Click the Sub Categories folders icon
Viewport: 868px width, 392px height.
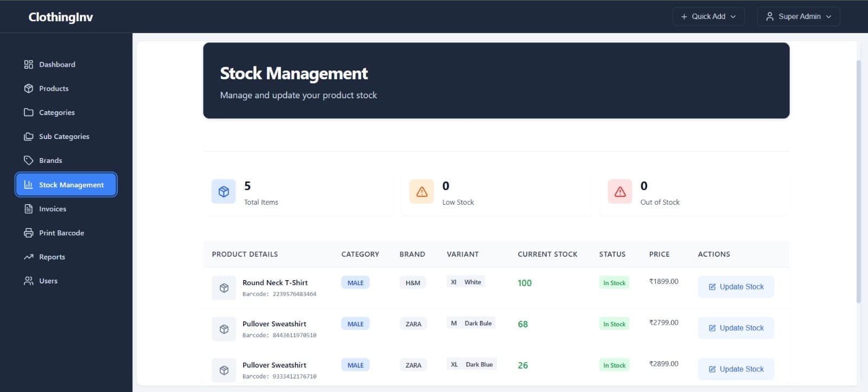tap(29, 136)
